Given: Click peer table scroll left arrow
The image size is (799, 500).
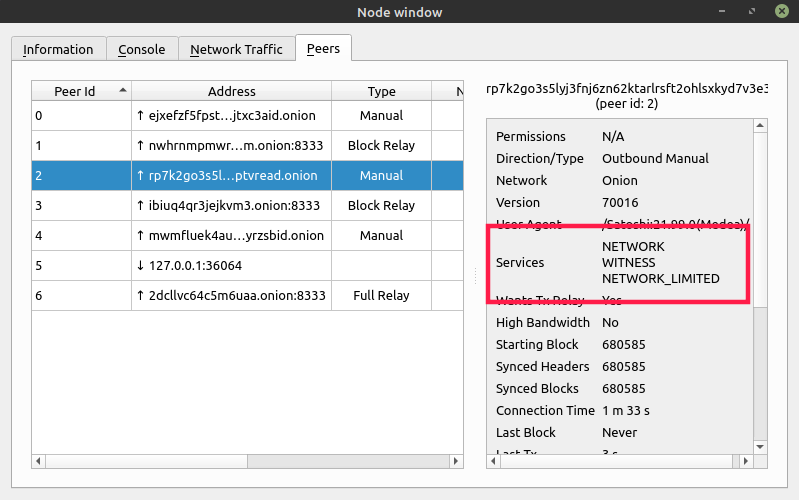Looking at the screenshot, I should click(x=38, y=461).
